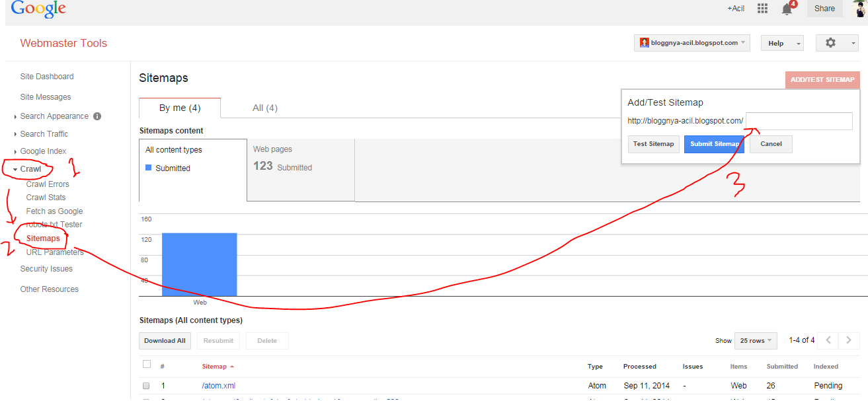Screen dimensions: 868x401
Task: Open the notifications bell icon
Action: (x=787, y=9)
